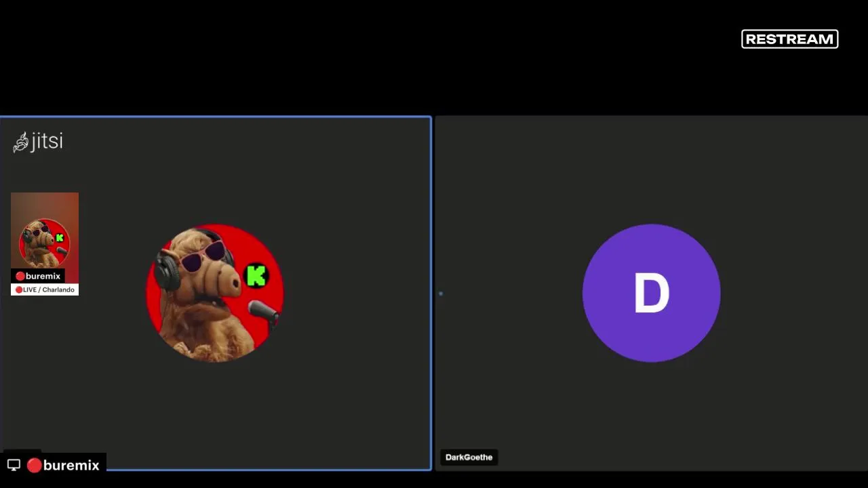This screenshot has width=868, height=488.
Task: Click the Restream logo badge
Action: [790, 39]
